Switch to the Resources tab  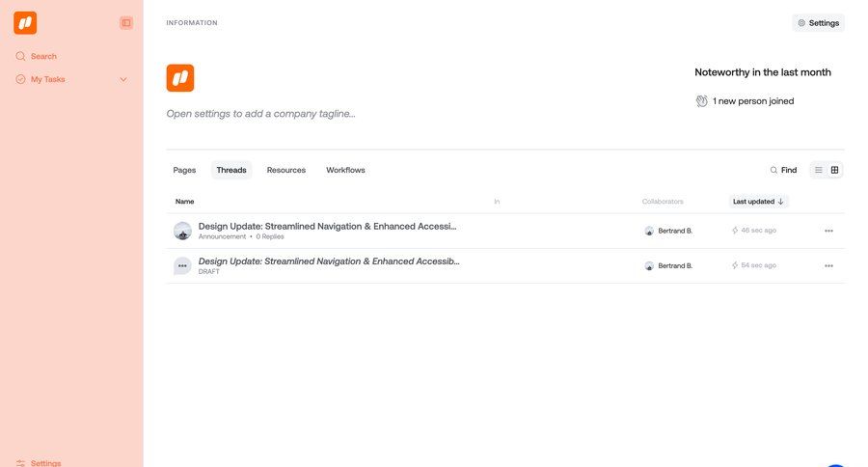pos(286,170)
